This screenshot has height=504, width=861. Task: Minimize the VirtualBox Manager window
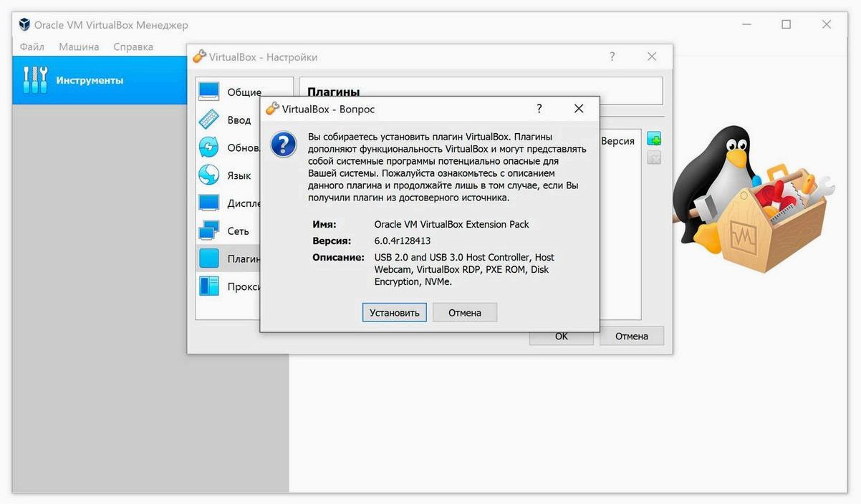747,24
